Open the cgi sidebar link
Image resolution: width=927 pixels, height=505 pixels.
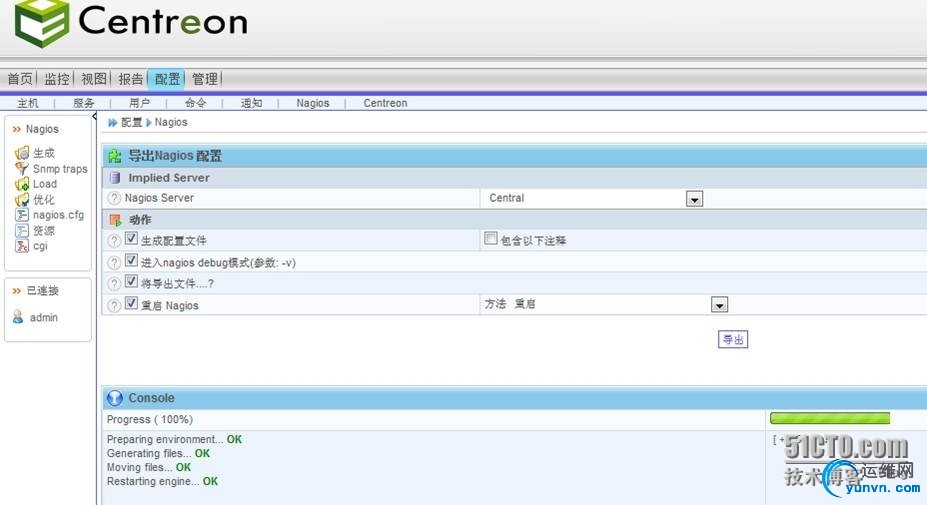[x=40, y=246]
